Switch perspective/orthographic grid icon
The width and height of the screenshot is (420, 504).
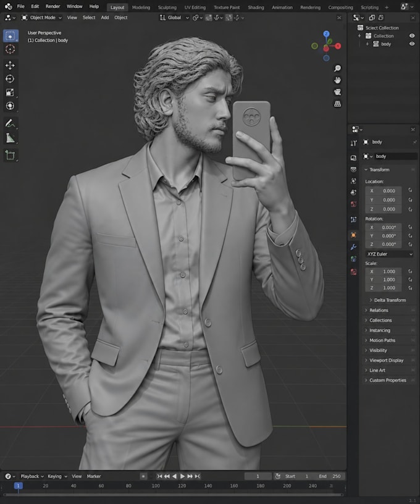click(x=337, y=104)
